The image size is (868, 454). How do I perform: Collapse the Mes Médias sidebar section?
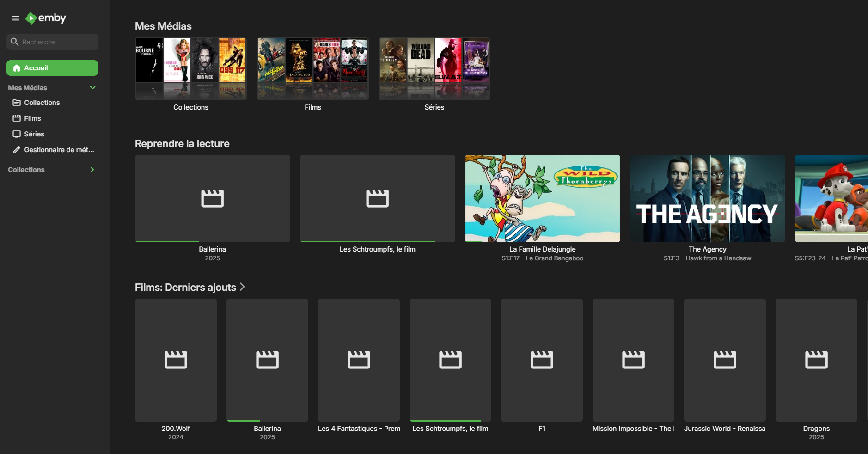point(92,88)
